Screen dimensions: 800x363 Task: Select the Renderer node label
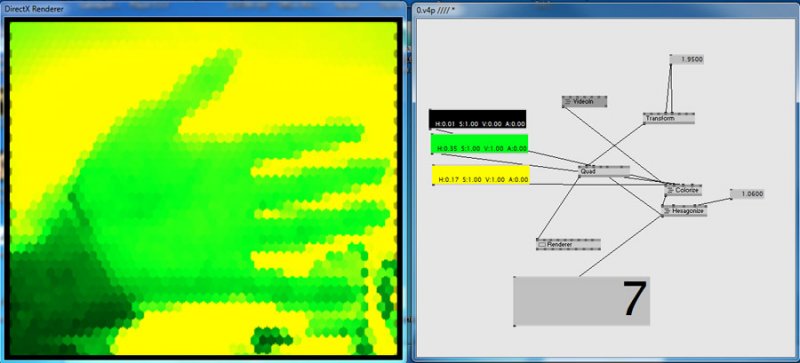click(x=560, y=245)
